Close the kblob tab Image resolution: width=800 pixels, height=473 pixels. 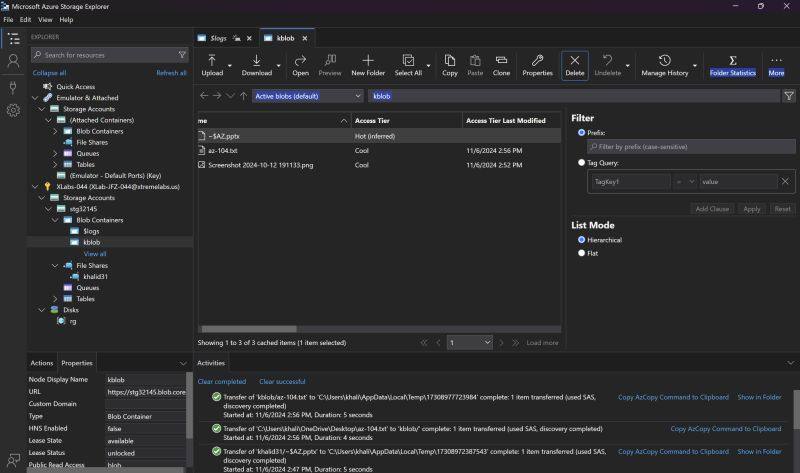[x=305, y=38]
